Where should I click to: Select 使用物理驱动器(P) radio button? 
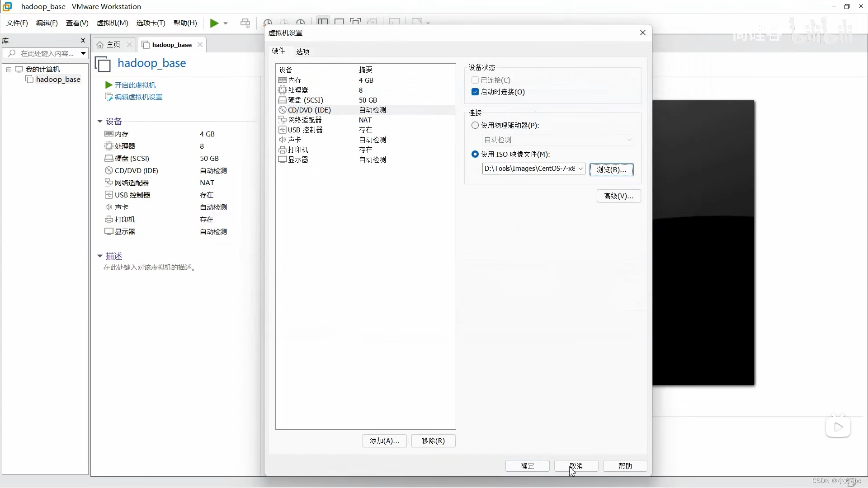(x=475, y=125)
